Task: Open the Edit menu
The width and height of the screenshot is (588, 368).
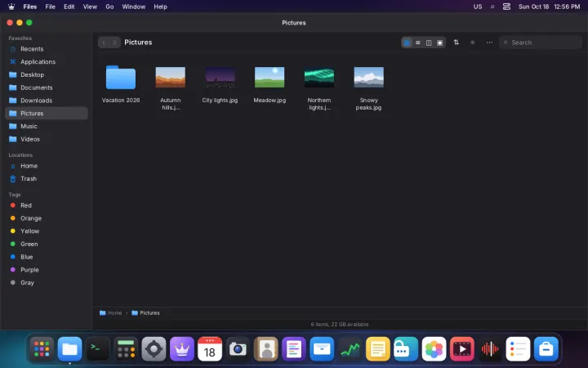Action: (x=69, y=7)
